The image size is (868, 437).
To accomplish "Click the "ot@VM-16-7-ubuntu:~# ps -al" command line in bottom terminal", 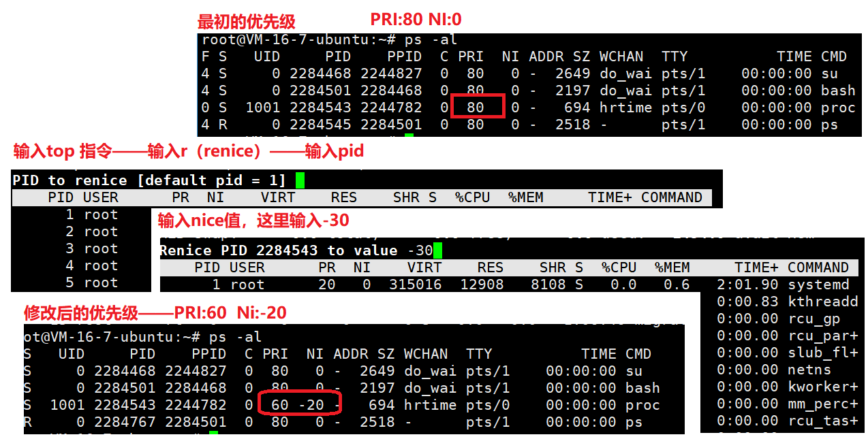I will pyautogui.click(x=143, y=337).
